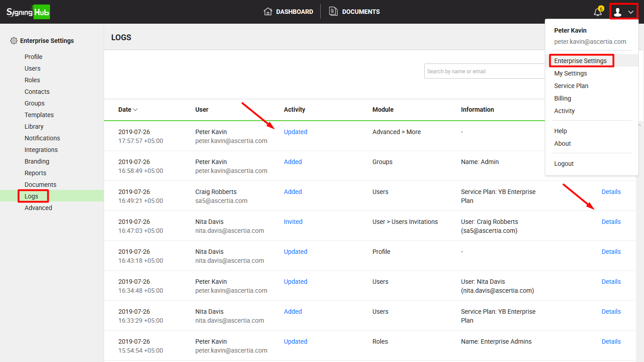644x362 pixels.
Task: Click the SigningHub logo
Action: click(x=28, y=12)
